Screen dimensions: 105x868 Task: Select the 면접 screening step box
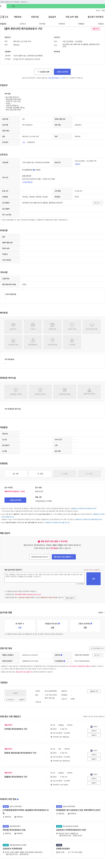(40, 474)
